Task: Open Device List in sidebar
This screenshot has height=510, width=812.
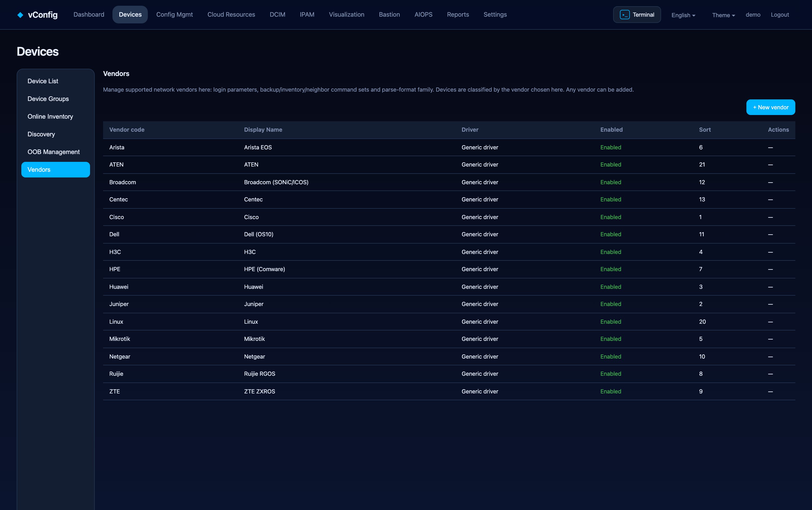Action: pyautogui.click(x=56, y=81)
